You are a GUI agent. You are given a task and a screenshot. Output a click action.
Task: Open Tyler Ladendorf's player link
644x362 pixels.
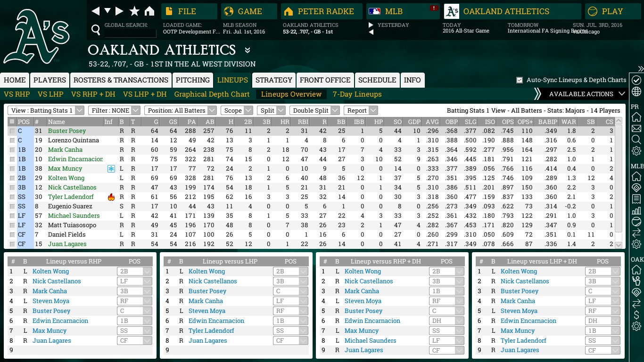(x=71, y=197)
